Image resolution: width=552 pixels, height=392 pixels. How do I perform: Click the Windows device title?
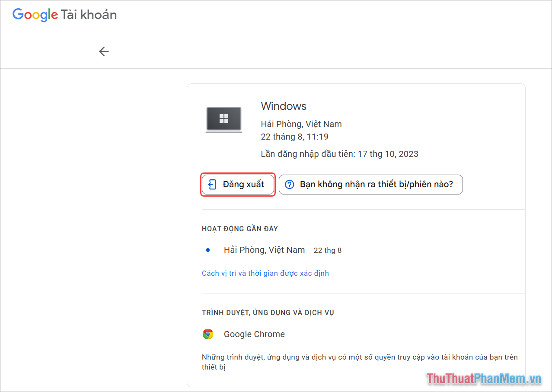pyautogui.click(x=283, y=106)
